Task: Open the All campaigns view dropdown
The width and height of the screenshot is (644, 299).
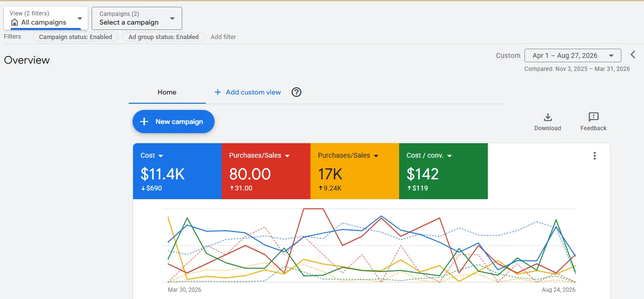Action: click(46, 18)
